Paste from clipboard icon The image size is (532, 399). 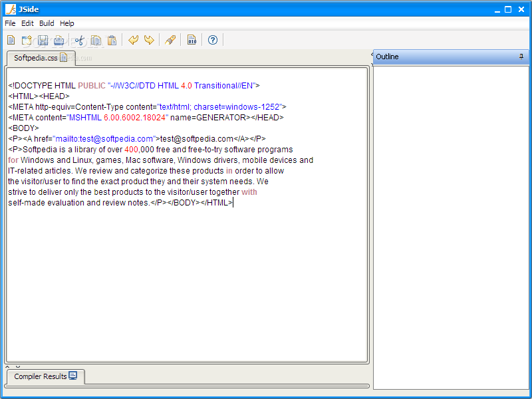point(112,40)
